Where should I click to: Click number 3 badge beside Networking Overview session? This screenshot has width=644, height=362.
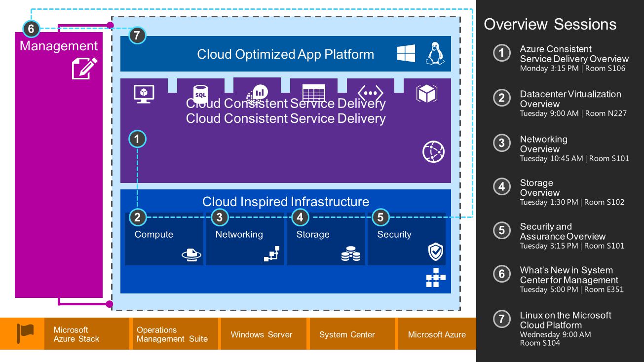point(502,143)
